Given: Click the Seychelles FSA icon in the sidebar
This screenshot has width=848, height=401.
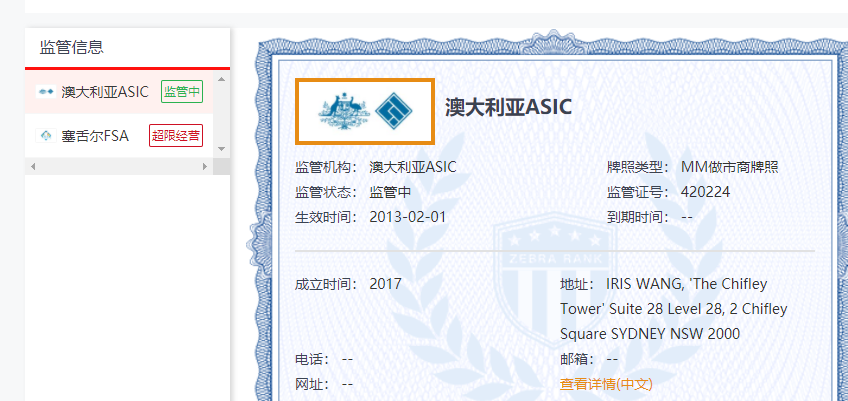Looking at the screenshot, I should click(x=46, y=136).
